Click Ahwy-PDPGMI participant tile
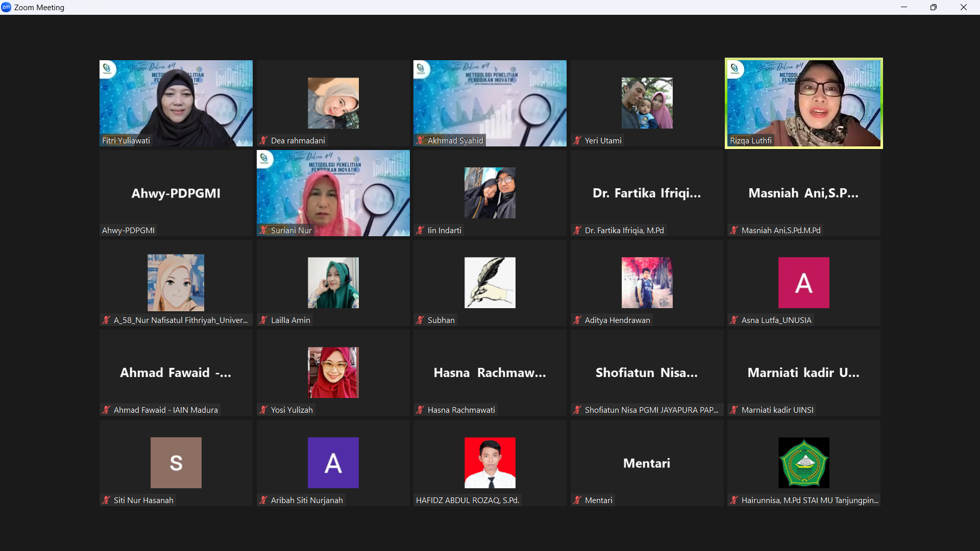This screenshot has height=551, width=980. [176, 193]
